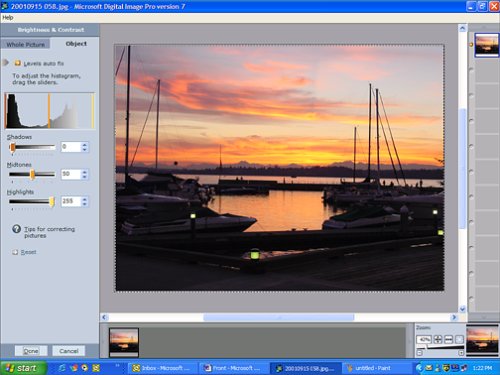500x375 pixels.
Task: Switch to the Front - Microsoft taskbar window
Action: (x=233, y=368)
